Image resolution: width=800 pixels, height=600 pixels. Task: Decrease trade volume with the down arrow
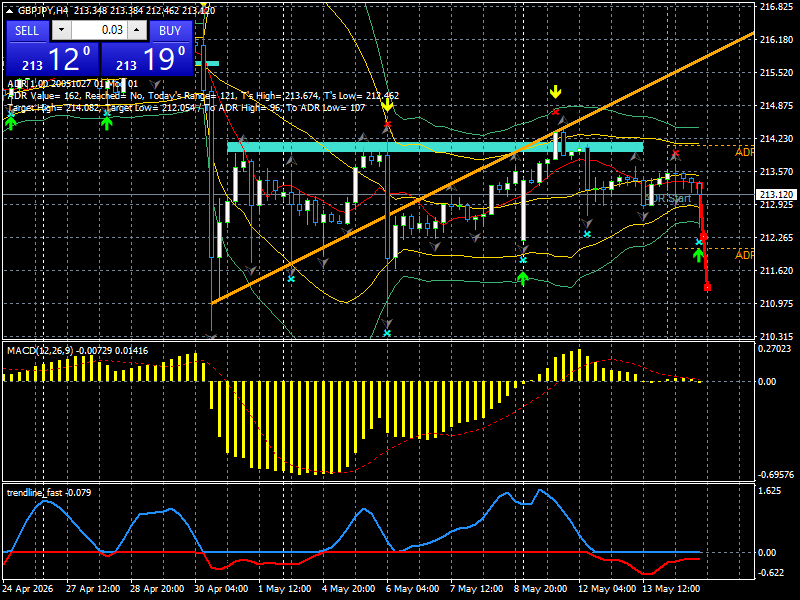[61, 30]
